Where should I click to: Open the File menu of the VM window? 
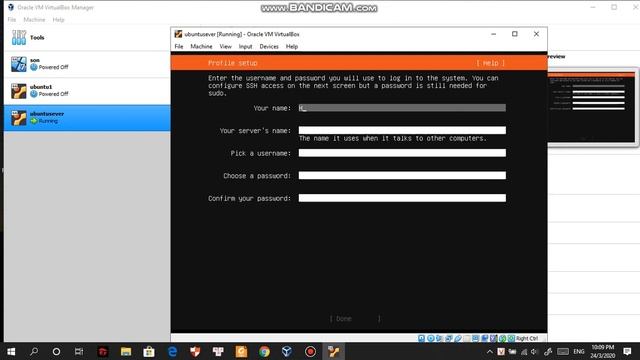(179, 47)
